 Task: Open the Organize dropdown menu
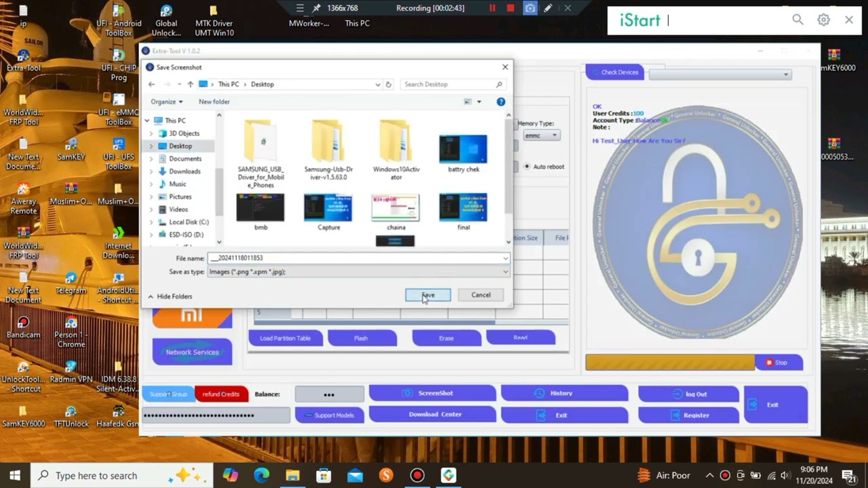(x=167, y=102)
